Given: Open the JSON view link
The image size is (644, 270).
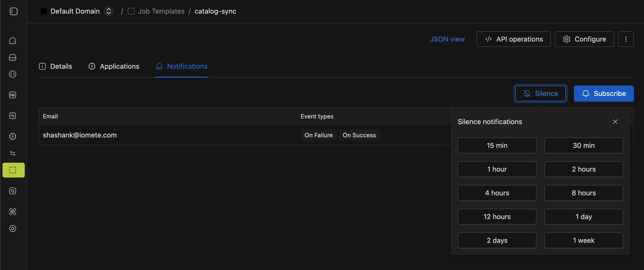Looking at the screenshot, I should 447,39.
